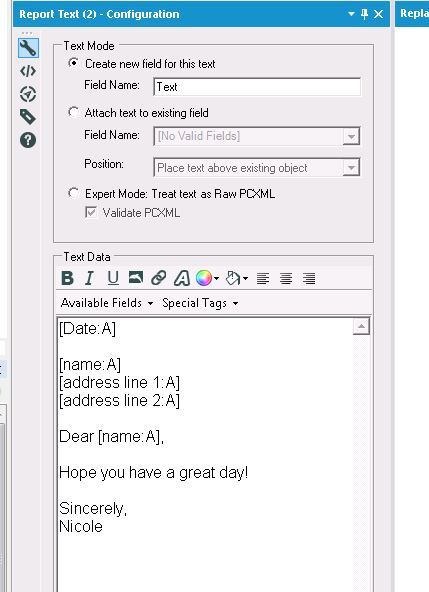
Task: Toggle Italic formatting in Text Data
Action: point(90,278)
